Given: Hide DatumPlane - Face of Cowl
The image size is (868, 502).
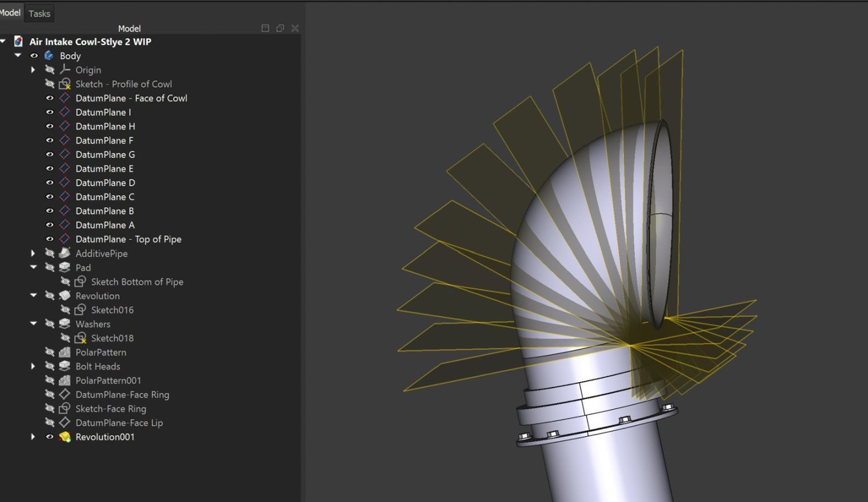Looking at the screenshot, I should (50, 98).
